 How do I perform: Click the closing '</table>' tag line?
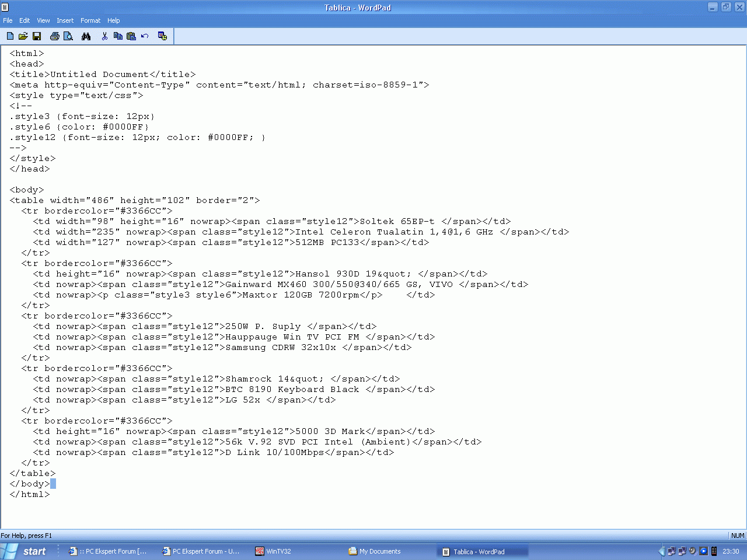tap(33, 474)
